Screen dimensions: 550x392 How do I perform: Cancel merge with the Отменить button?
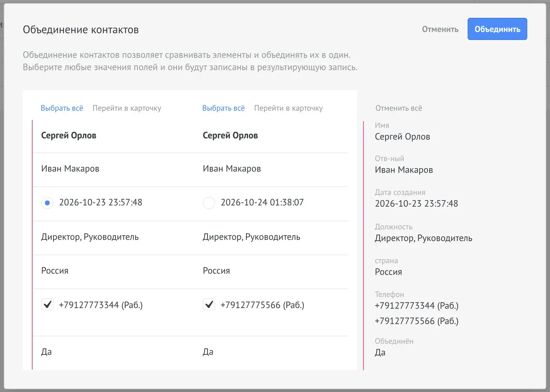440,29
